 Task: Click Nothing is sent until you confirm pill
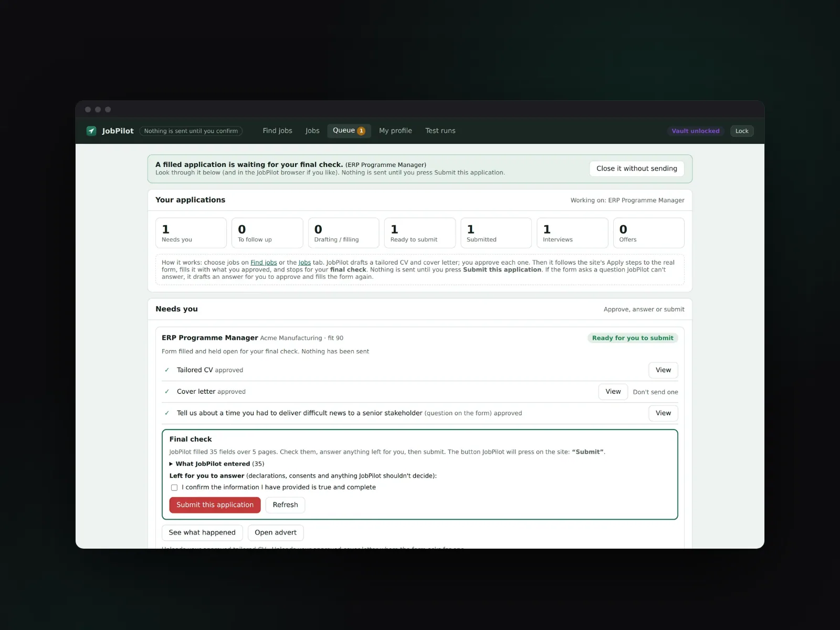pyautogui.click(x=191, y=131)
